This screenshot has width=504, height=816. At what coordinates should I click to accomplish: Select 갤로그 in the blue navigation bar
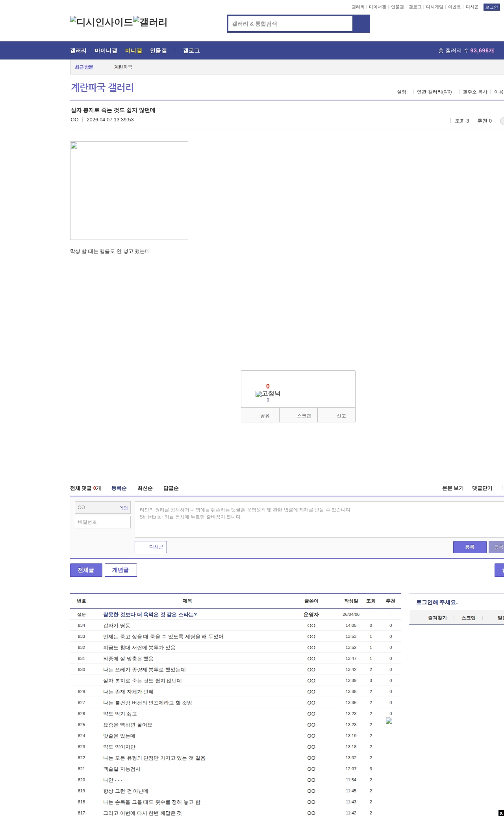[x=191, y=51]
